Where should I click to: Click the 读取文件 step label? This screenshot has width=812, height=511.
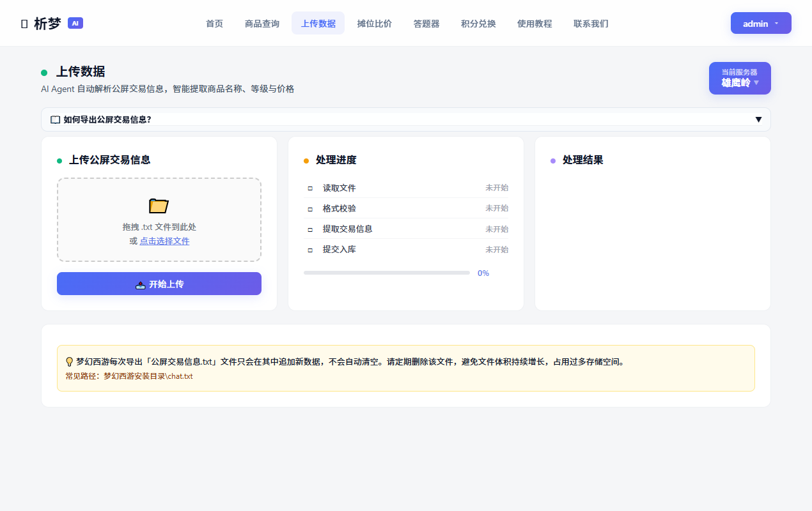click(x=340, y=188)
